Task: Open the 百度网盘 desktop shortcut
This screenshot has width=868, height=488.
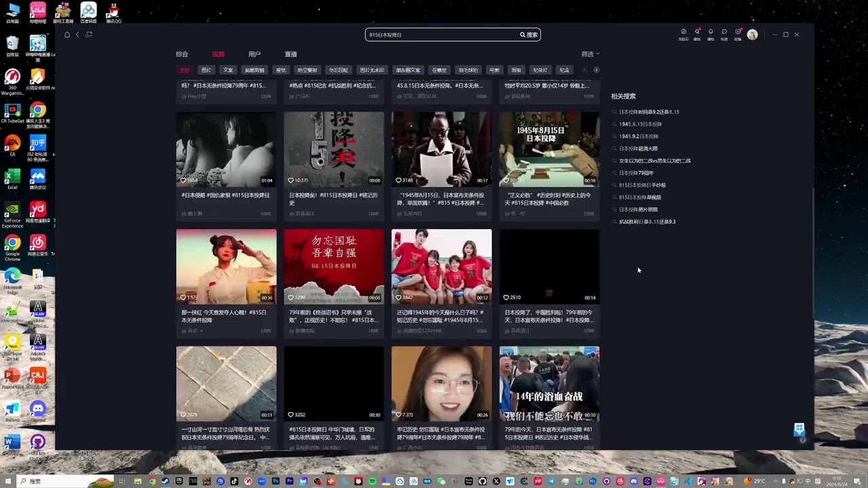Action: point(88,12)
